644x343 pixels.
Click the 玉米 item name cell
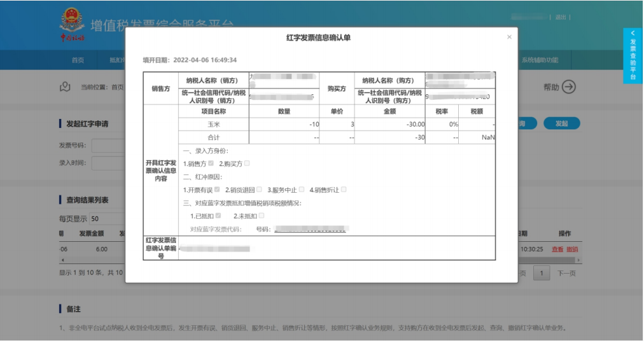pos(214,125)
